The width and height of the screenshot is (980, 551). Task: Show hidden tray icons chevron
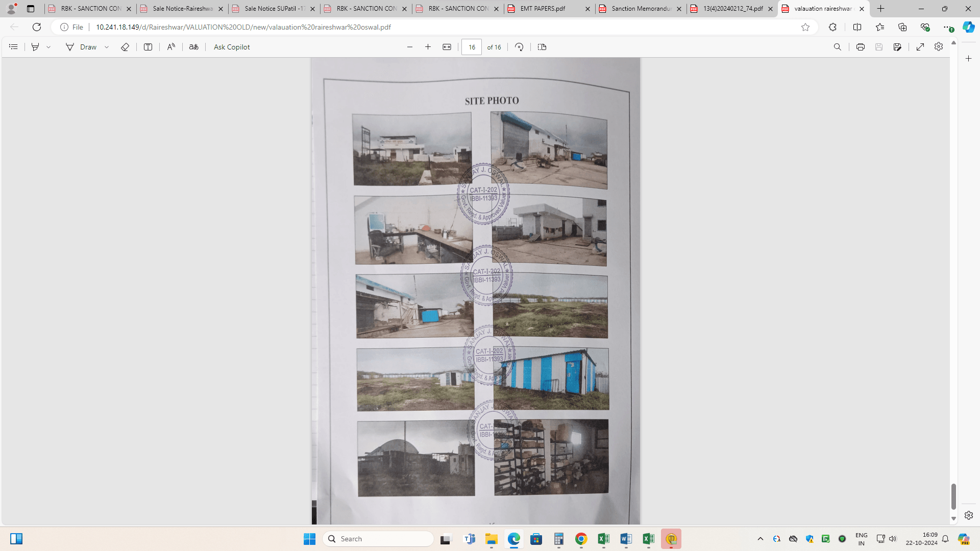(761, 539)
